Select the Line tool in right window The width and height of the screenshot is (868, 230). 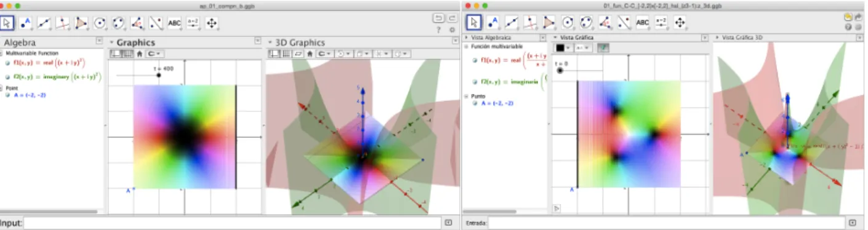coord(511,22)
